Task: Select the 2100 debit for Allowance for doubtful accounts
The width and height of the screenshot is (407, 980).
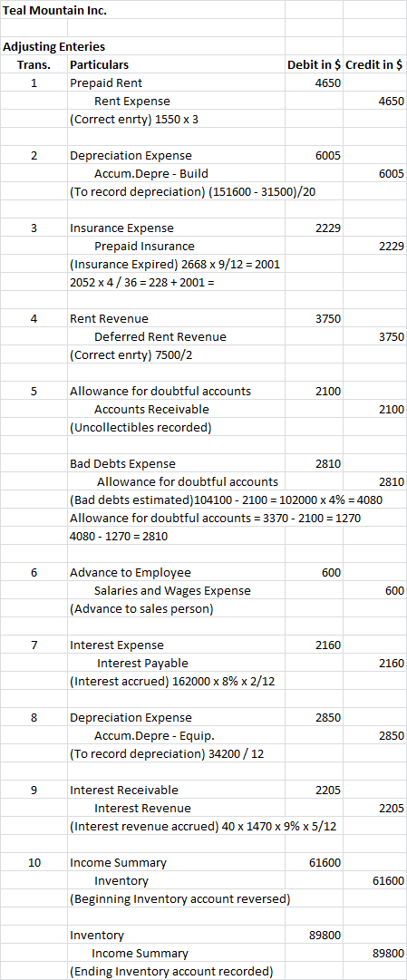Action: tap(329, 392)
